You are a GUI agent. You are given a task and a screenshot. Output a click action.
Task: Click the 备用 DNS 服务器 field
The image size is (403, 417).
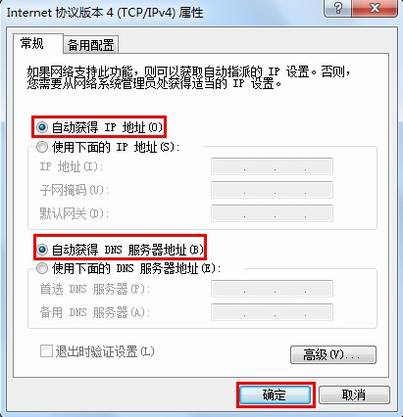click(x=272, y=312)
